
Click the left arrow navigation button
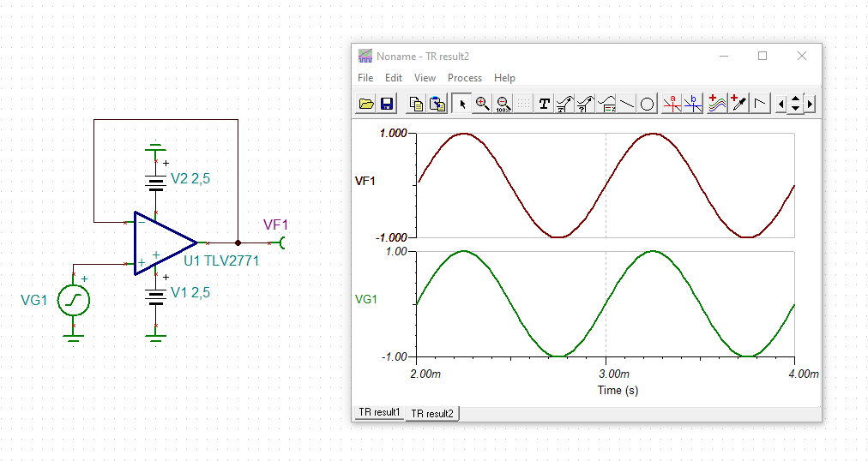click(781, 104)
